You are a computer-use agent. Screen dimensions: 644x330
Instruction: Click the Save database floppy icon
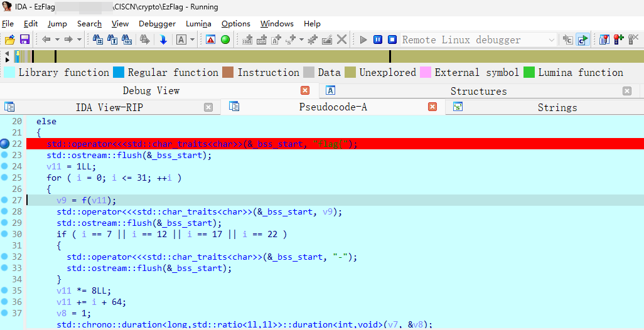[24, 40]
